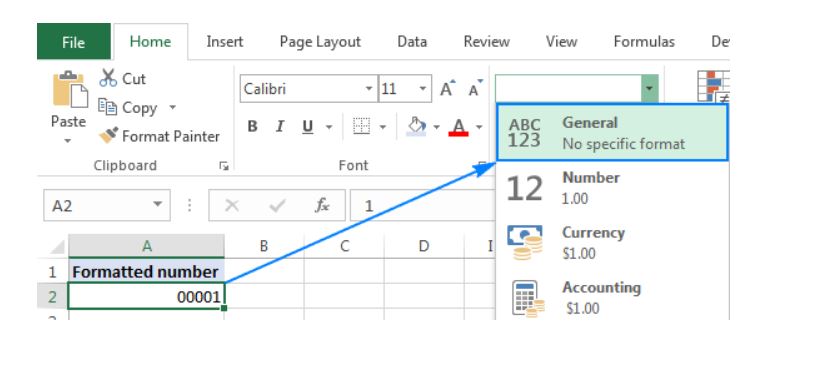Open fill color palette dropdown arrow
The height and width of the screenshot is (371, 832).
[x=437, y=127]
